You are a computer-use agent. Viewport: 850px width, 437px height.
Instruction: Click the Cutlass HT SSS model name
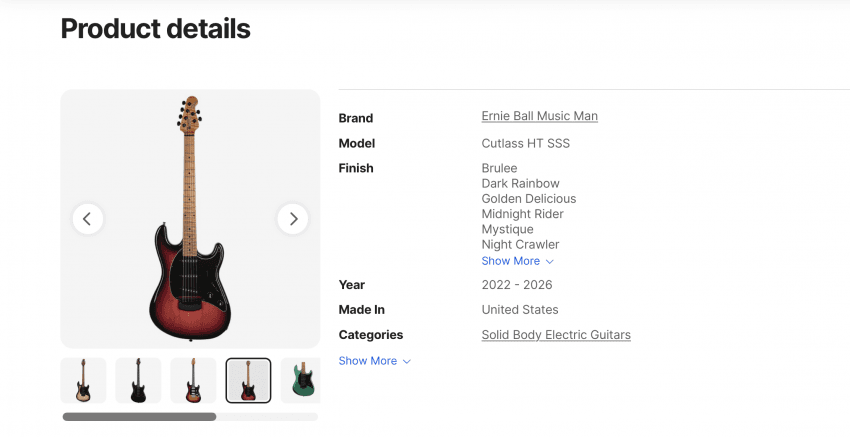coord(525,143)
